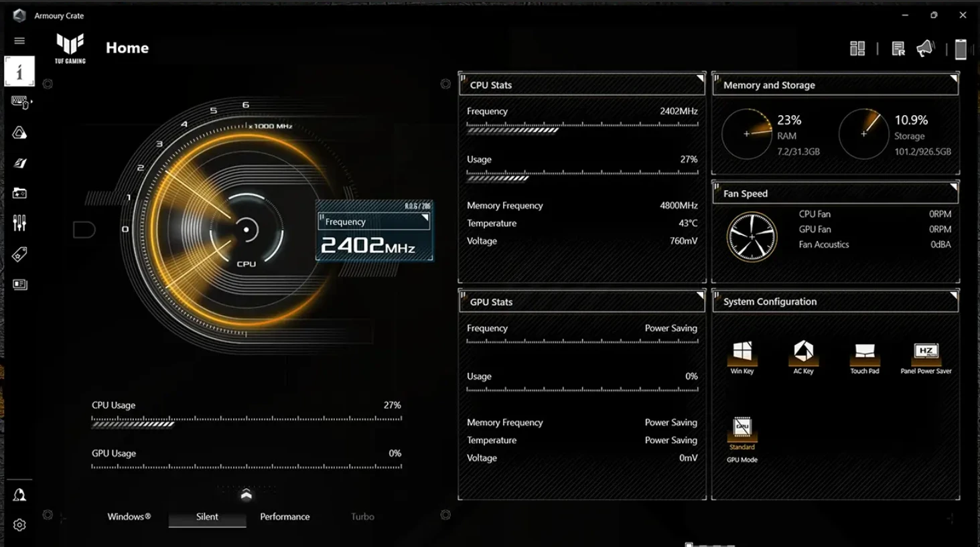Screen dimensions: 980x547
Task: Toggle the Touch Pad setting
Action: coord(865,358)
